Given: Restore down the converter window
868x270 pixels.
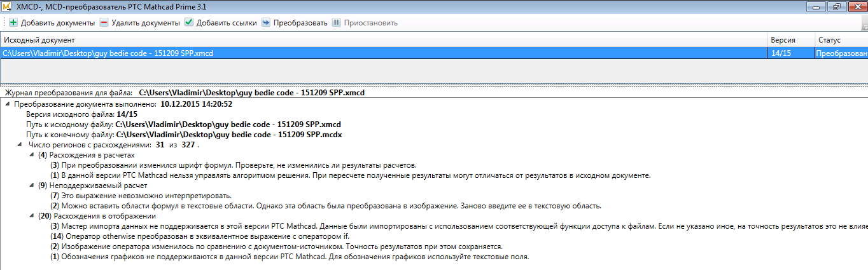Looking at the screenshot, I should click(x=836, y=6).
